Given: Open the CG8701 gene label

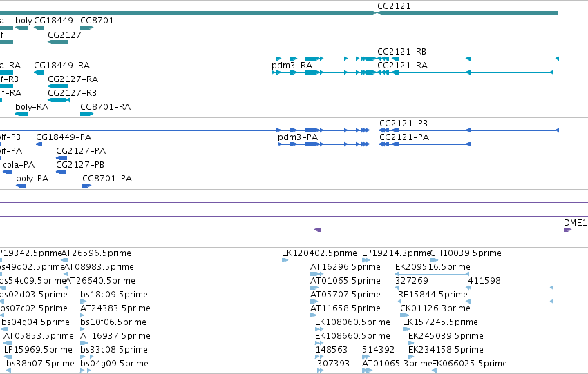Looking at the screenshot, I should pyautogui.click(x=97, y=21).
